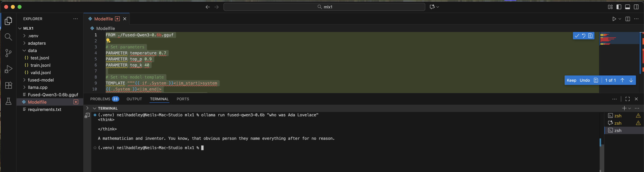644x172 pixels.
Task: Open the Extensions view
Action: [x=8, y=85]
